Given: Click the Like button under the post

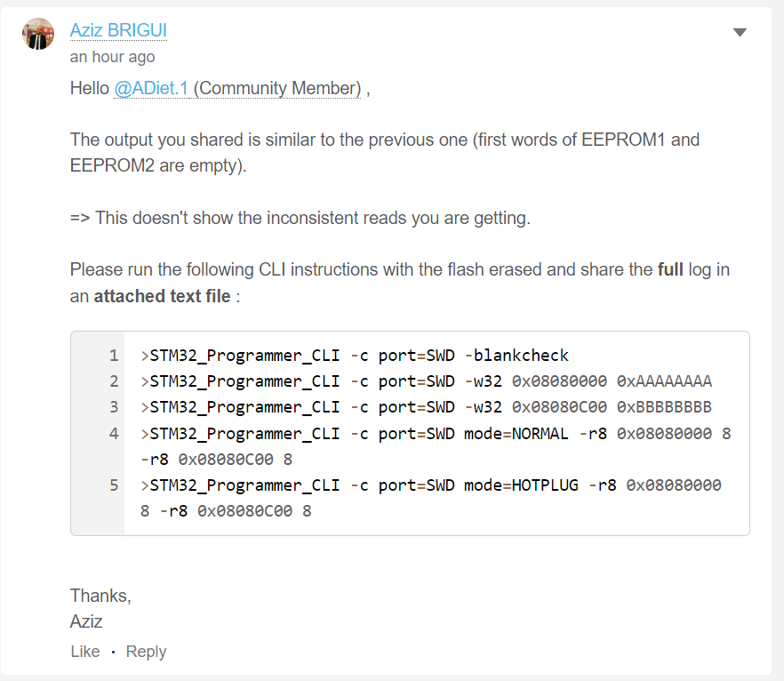Looking at the screenshot, I should click(85, 652).
